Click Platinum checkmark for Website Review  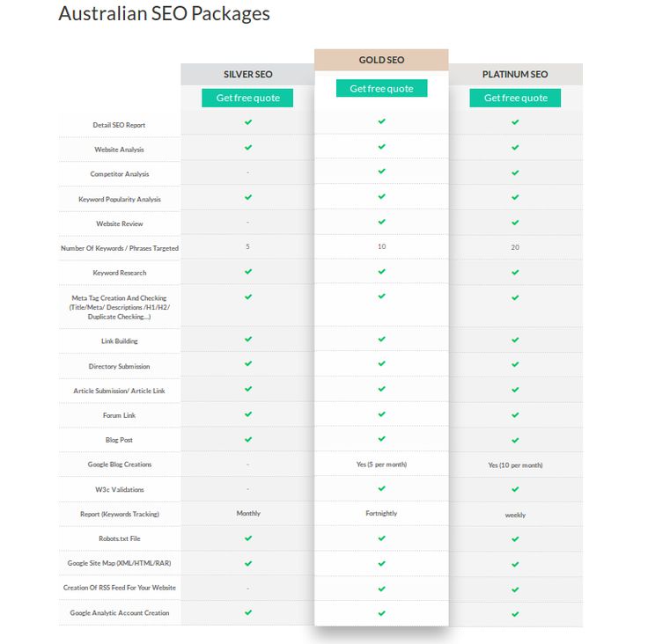515,223
